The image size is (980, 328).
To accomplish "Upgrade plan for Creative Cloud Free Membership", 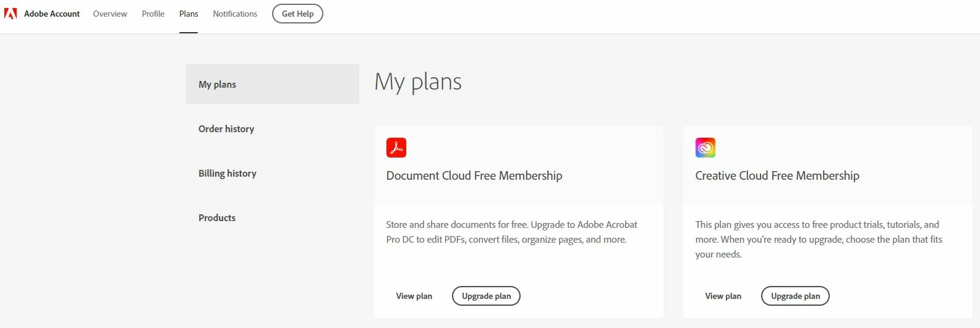I will 796,296.
